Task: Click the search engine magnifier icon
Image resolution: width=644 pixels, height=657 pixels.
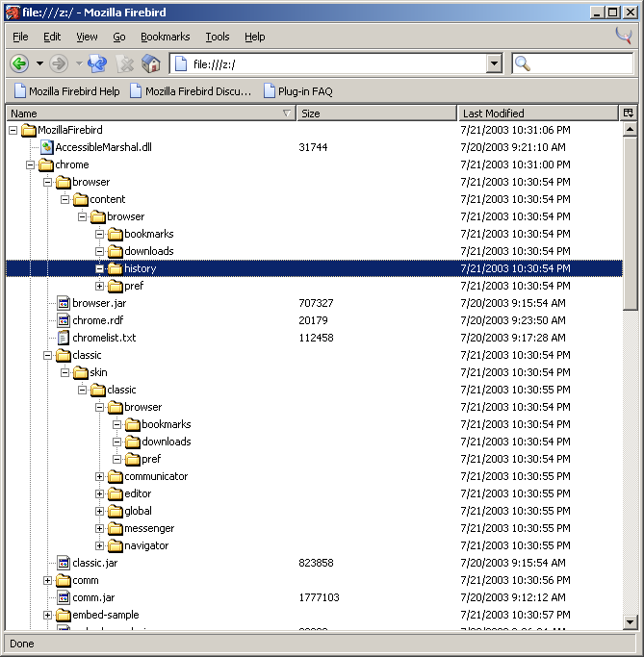Action: 523,63
